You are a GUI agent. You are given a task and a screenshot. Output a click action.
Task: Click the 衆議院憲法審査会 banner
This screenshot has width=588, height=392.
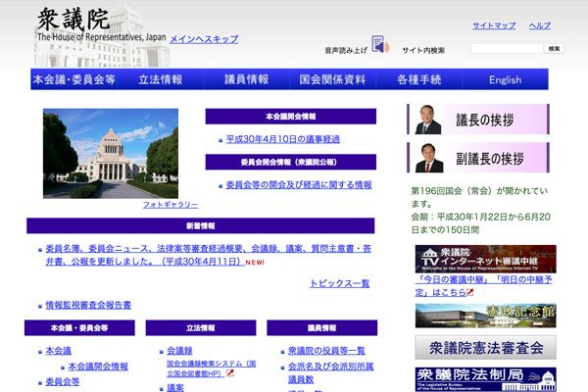[486, 348]
